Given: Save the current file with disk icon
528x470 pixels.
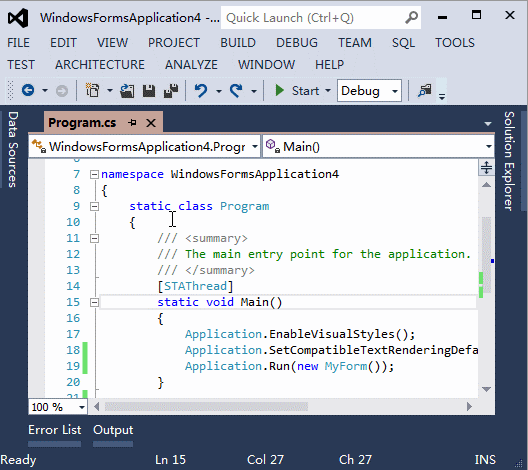Looking at the screenshot, I should pyautogui.click(x=149, y=91).
